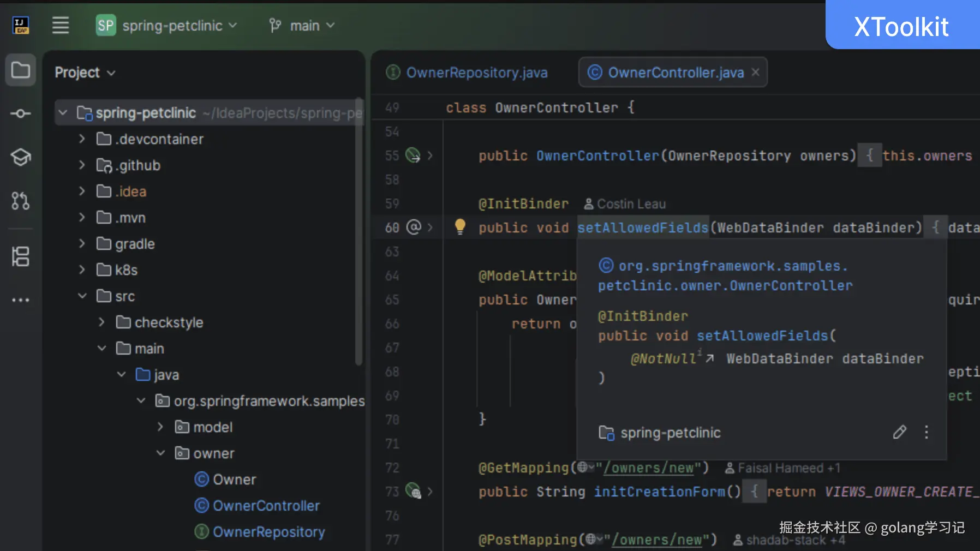Viewport: 980px width, 551px height.
Task: Expand folded method on line 73
Action: tap(431, 492)
